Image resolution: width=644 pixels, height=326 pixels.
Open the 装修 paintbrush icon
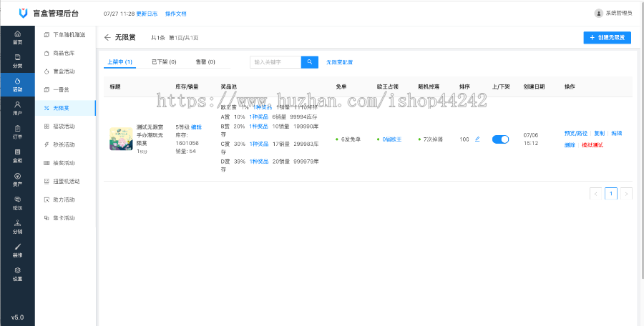17,247
